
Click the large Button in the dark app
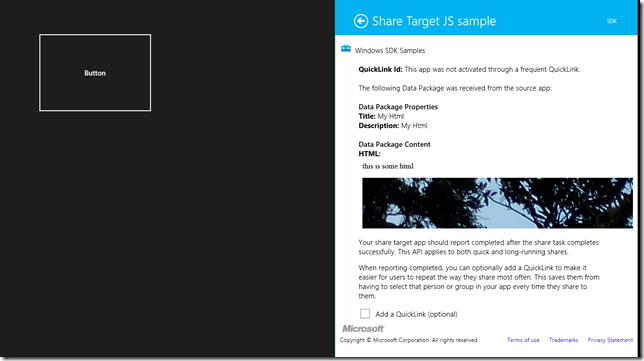click(x=95, y=73)
